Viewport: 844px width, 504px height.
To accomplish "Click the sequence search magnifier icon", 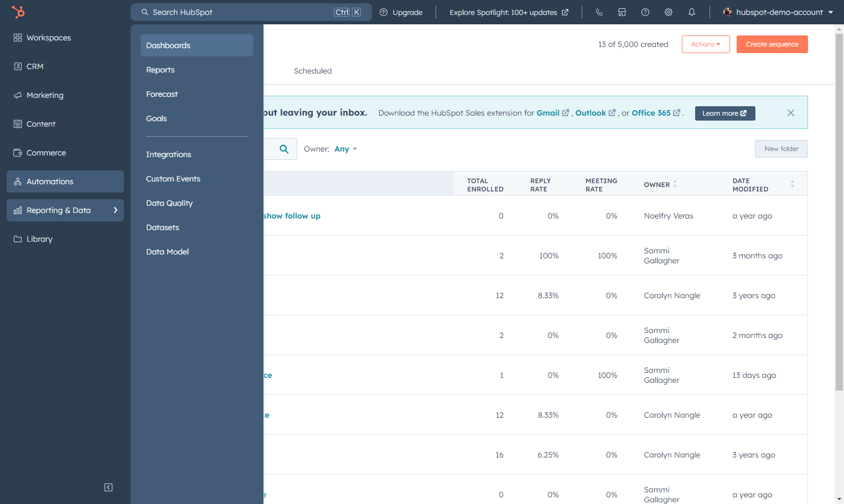I will [x=284, y=149].
